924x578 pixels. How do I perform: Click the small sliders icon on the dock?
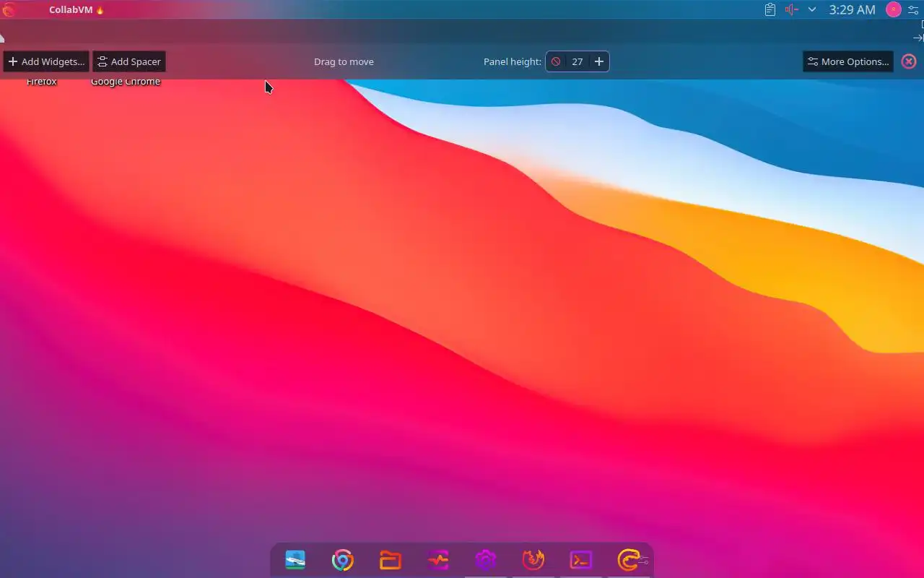[644, 560]
